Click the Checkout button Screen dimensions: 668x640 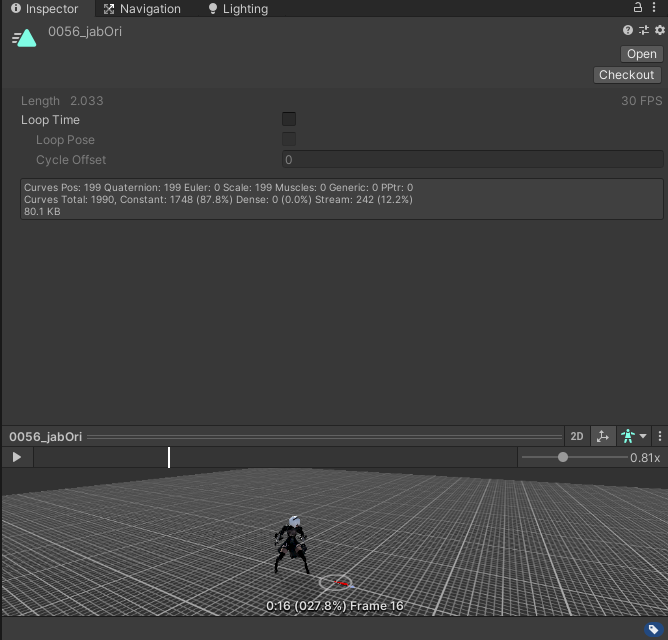tap(627, 75)
